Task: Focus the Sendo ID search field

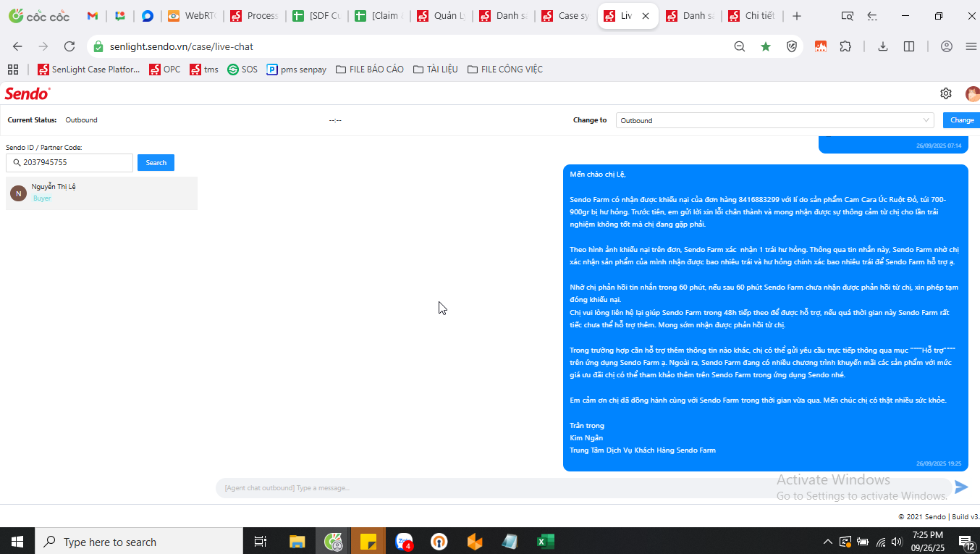Action: (x=69, y=163)
